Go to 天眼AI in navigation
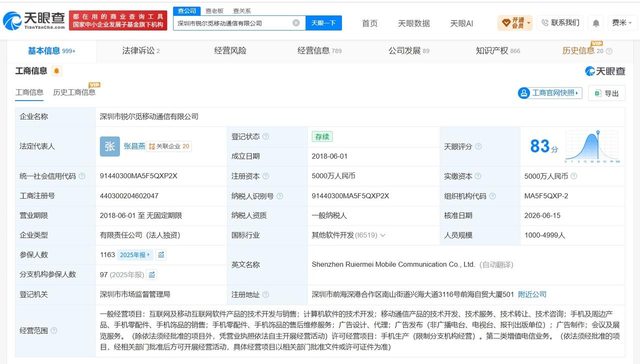The width and height of the screenshot is (640, 364). (x=461, y=23)
